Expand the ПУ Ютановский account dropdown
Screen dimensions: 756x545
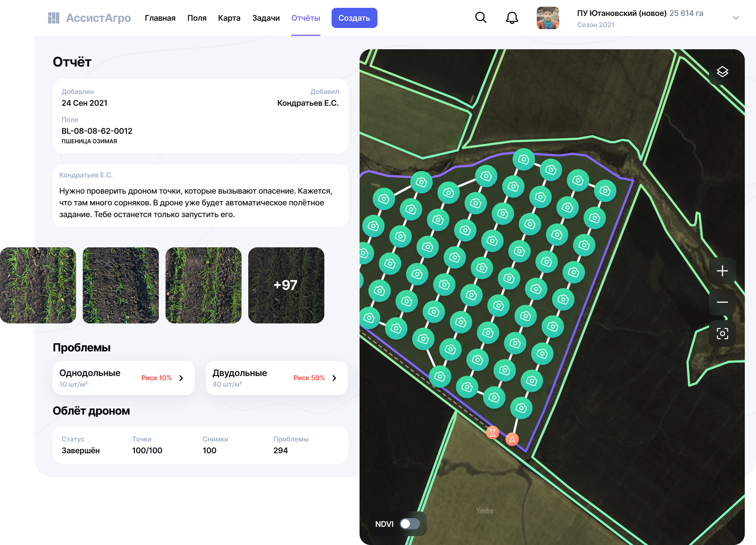click(x=736, y=18)
